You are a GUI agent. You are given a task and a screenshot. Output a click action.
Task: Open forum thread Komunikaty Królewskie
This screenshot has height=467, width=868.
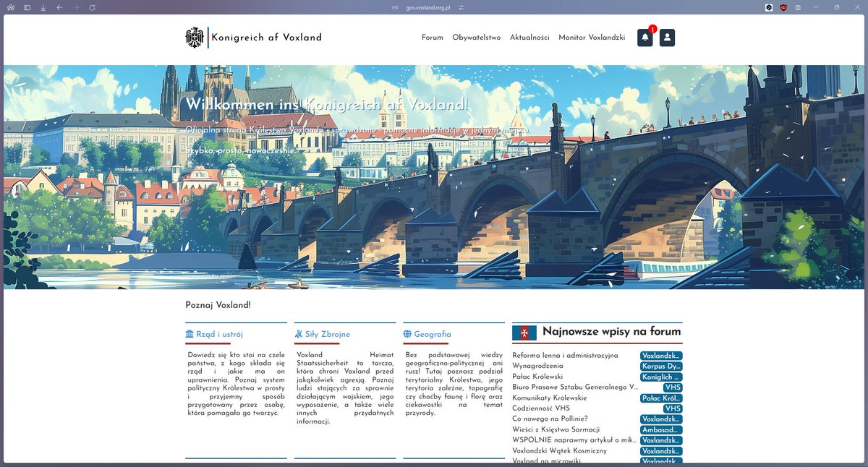point(550,398)
